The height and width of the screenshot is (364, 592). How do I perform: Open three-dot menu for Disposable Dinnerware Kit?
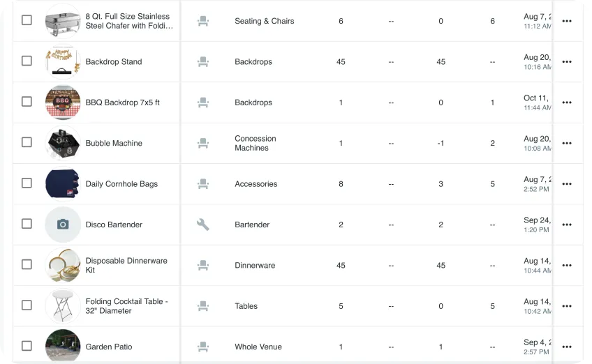point(566,266)
